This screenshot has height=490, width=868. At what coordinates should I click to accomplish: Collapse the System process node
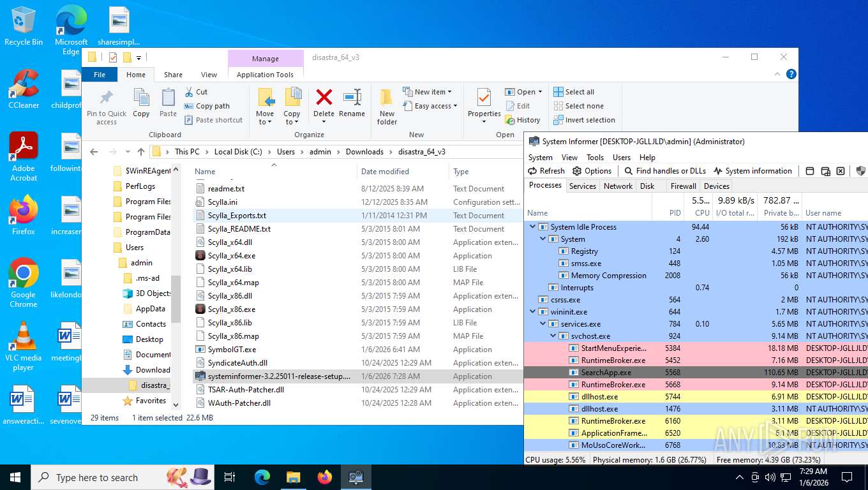click(543, 239)
